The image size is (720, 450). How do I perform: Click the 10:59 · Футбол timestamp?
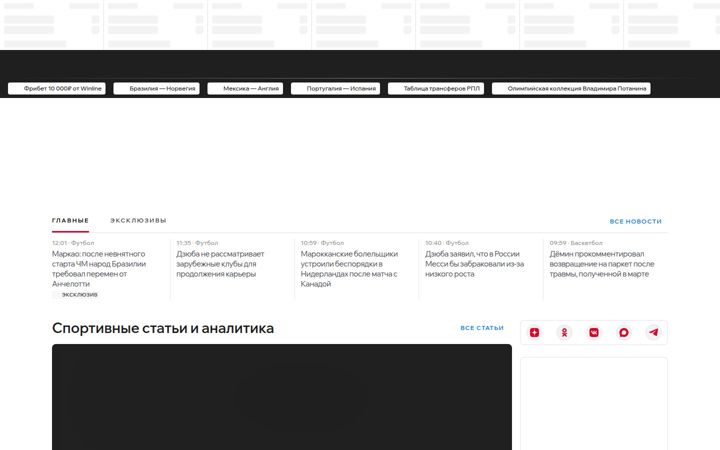[x=322, y=243]
